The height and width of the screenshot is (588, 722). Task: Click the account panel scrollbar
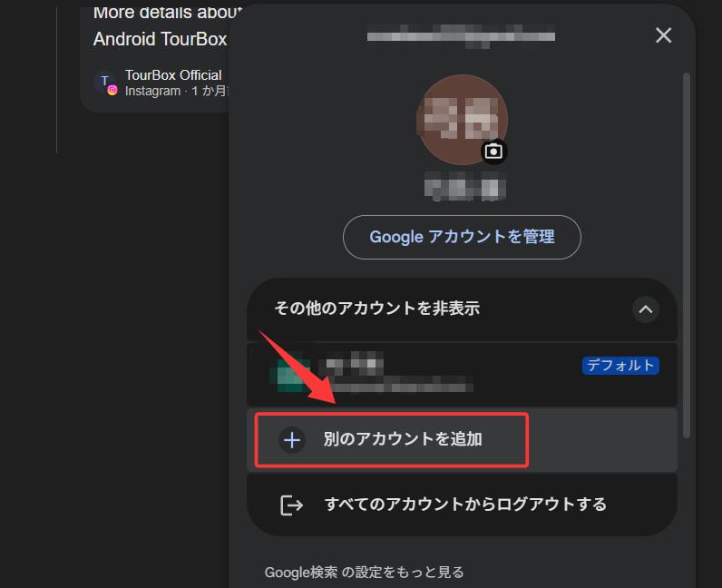(x=687, y=255)
